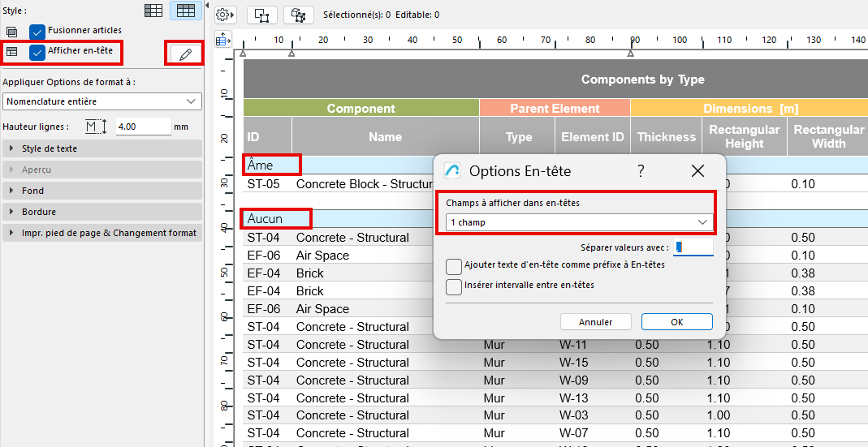Click the select elements in plan icon
Screen dimensions: 868x447
[x=262, y=15]
